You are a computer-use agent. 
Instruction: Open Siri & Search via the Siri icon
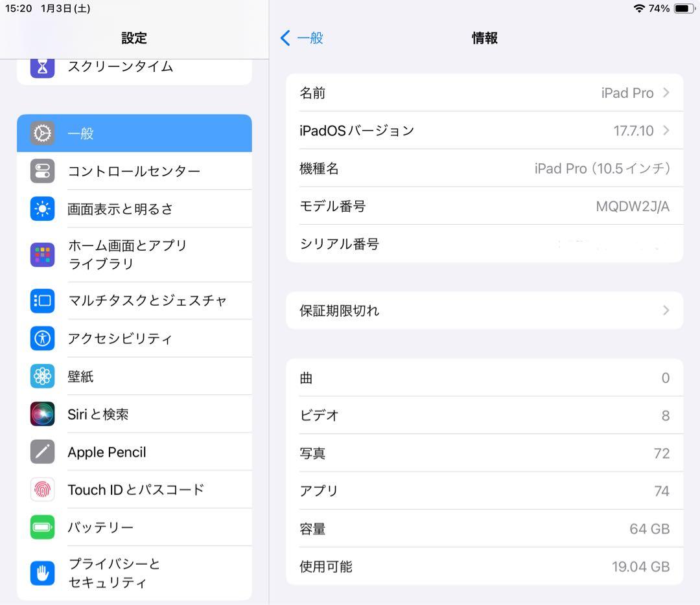tap(41, 414)
